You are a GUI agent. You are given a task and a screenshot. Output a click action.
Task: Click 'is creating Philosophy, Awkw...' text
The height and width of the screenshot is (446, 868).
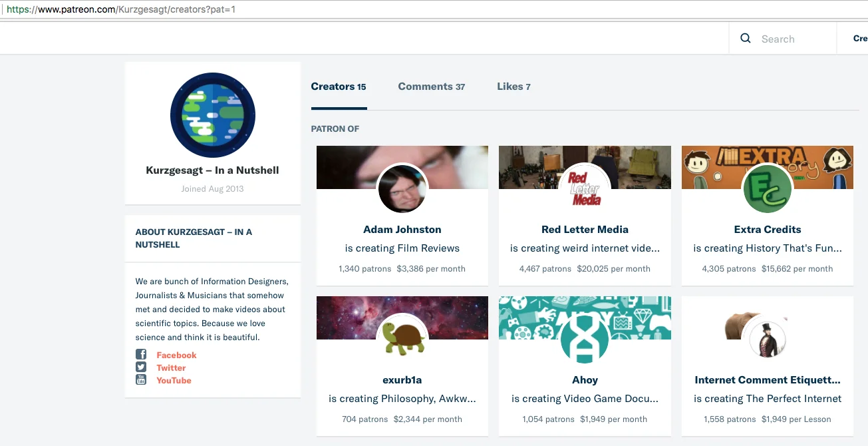[402, 399]
